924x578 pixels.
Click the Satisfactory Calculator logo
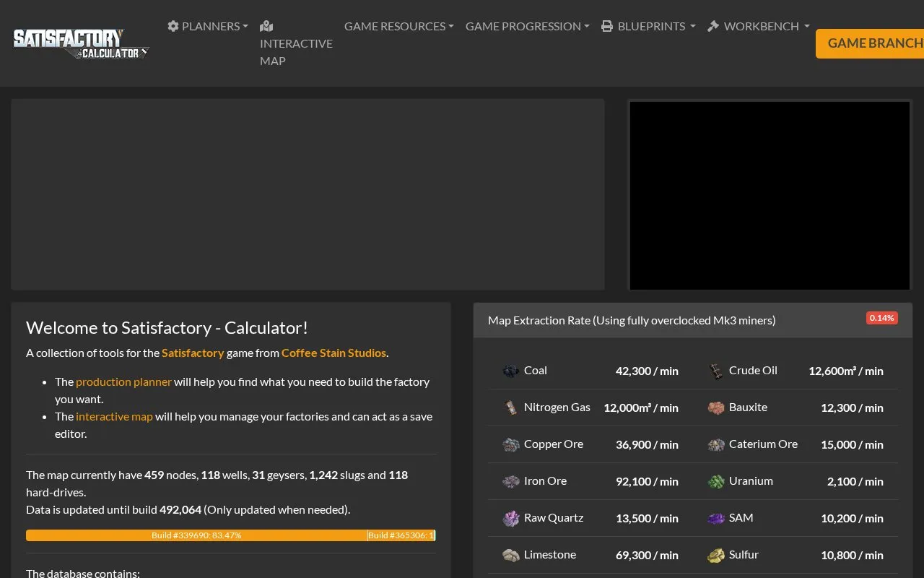click(x=82, y=43)
